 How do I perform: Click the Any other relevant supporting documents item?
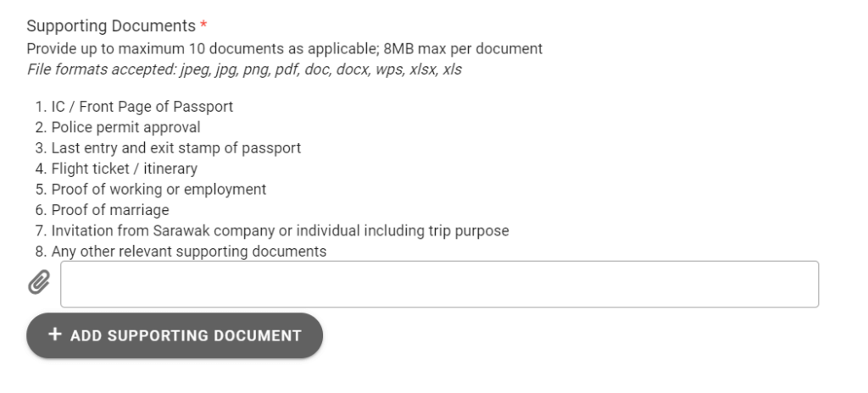189,252
